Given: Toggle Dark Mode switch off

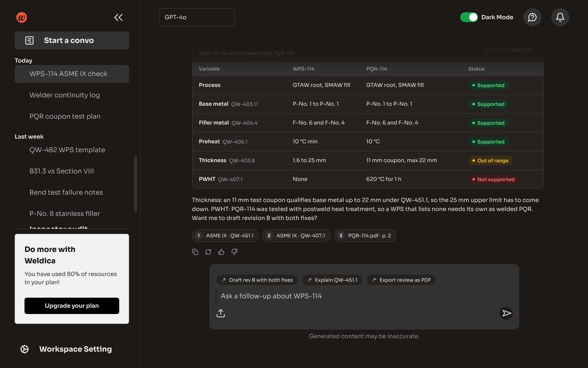Looking at the screenshot, I should click(x=469, y=17).
